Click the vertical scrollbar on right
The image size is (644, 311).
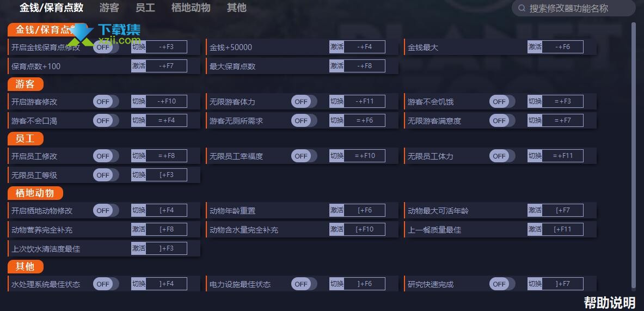tap(633, 156)
